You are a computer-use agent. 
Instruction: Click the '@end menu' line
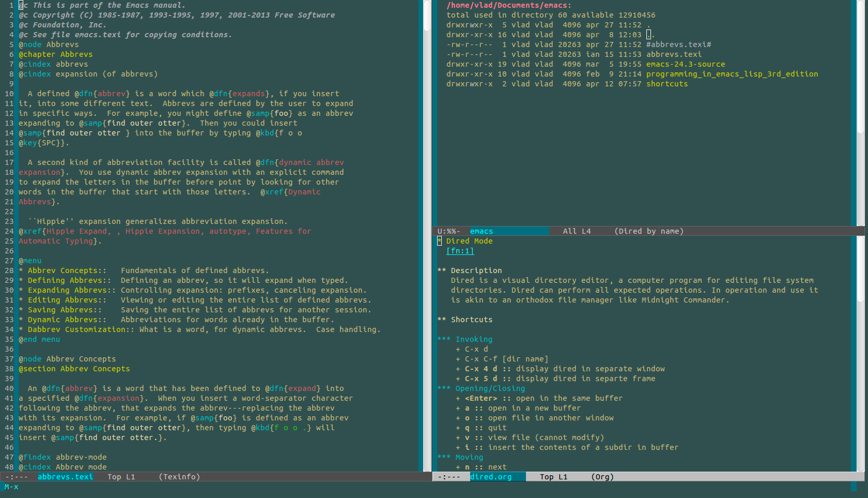[x=39, y=339]
